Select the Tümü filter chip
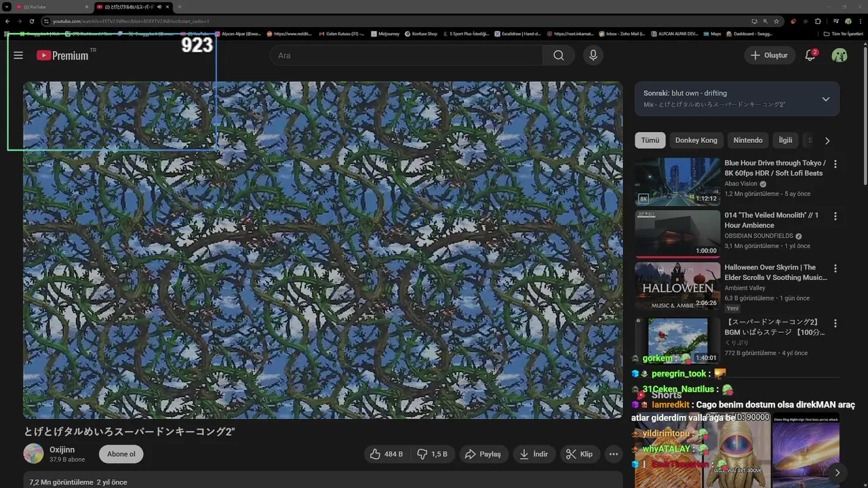Screen dimensions: 868x488 click(650, 140)
